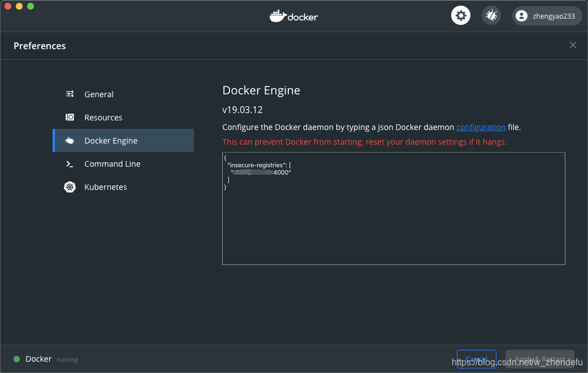Screen dimensions: 588x373
Task: Click the green Docker running status dot
Action: pos(16,359)
